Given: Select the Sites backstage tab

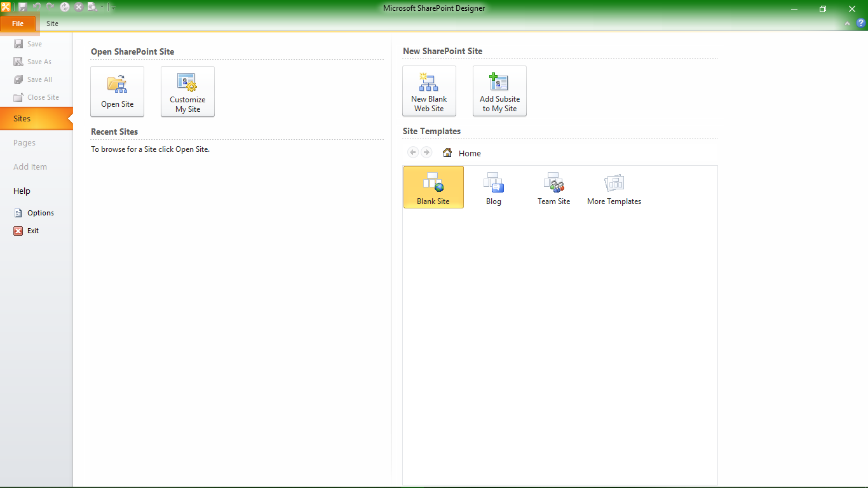Looking at the screenshot, I should pyautogui.click(x=36, y=118).
